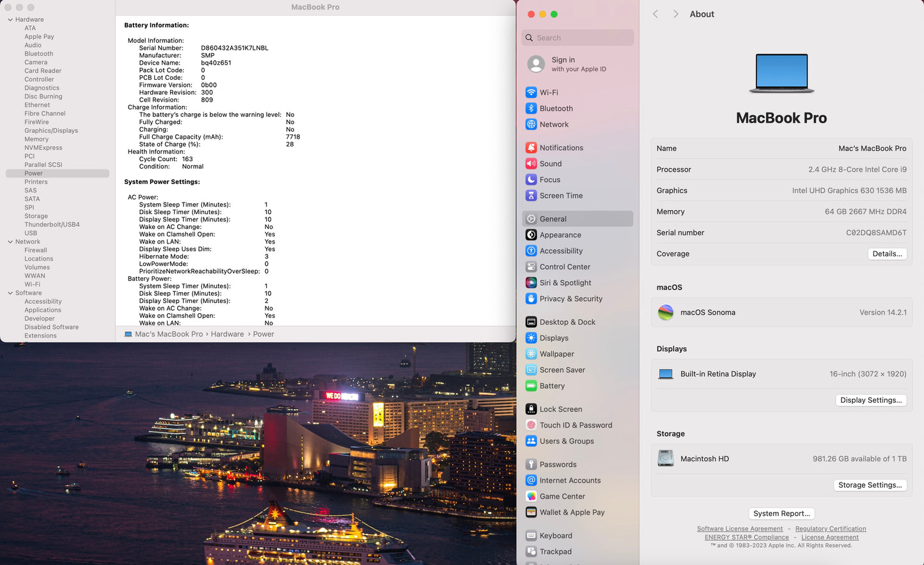Screen dimensions: 924x565
Task: Open the ENERGY STAR Compliance link
Action: click(x=747, y=538)
